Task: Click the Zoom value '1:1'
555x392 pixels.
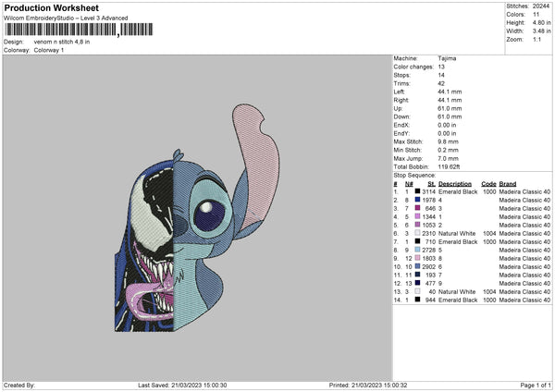Action: tap(536, 39)
